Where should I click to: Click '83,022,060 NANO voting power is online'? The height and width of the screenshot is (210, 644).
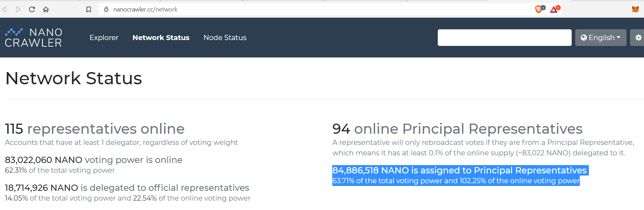coord(94,160)
